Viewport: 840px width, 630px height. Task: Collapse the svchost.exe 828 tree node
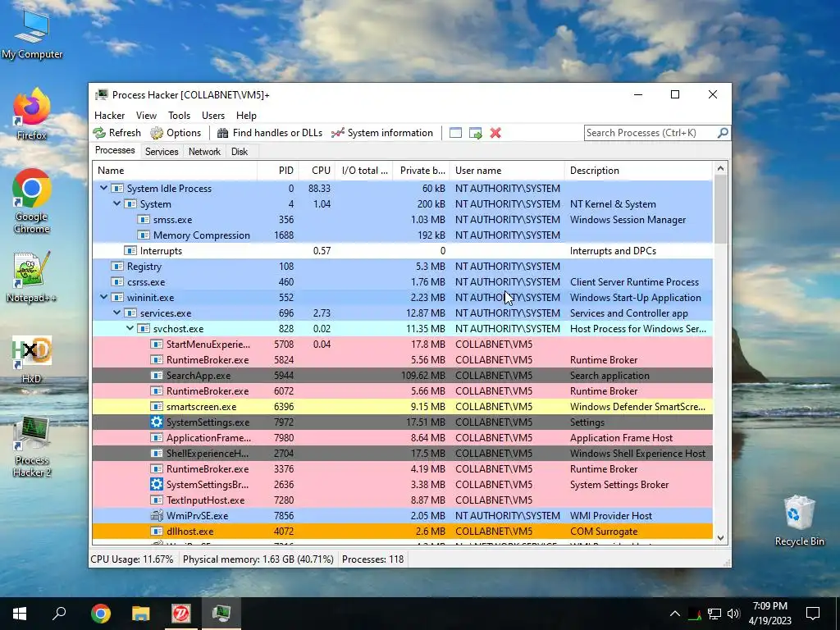(x=130, y=328)
